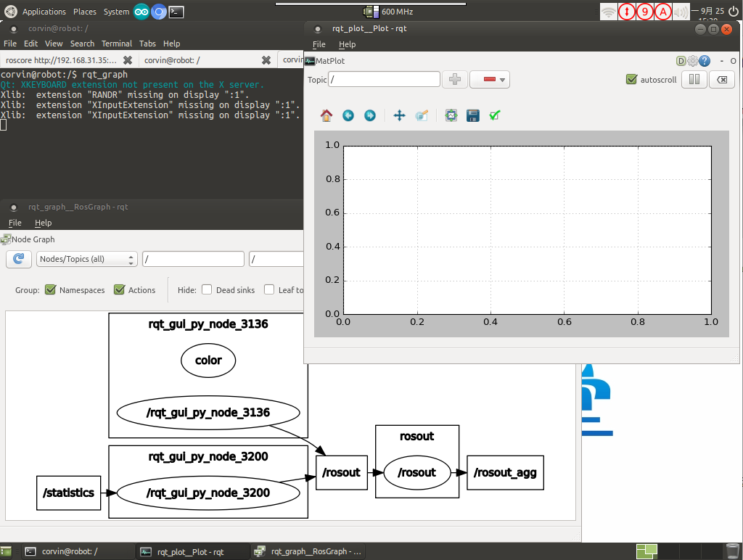Enable Hide Leaf topics checkbox

pos(269,289)
